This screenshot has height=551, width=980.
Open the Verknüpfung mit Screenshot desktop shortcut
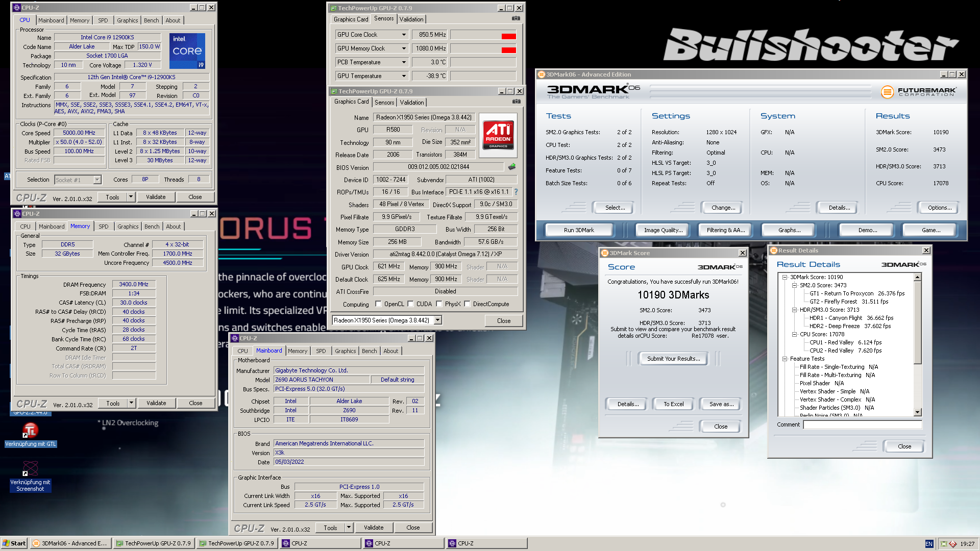pos(31,477)
